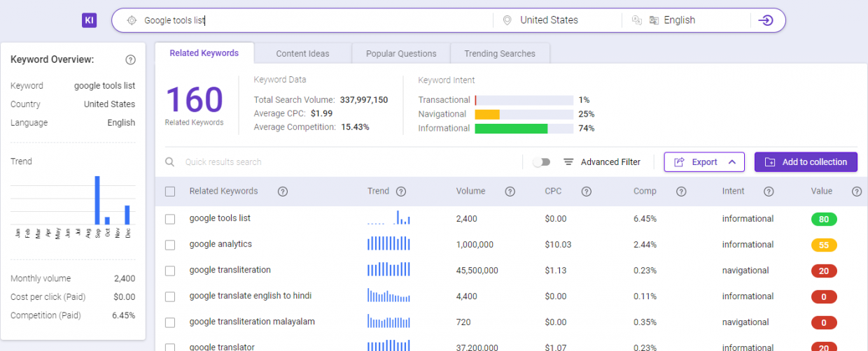Click value badge 80 for google tools list
This screenshot has height=351, width=868.
[824, 220]
